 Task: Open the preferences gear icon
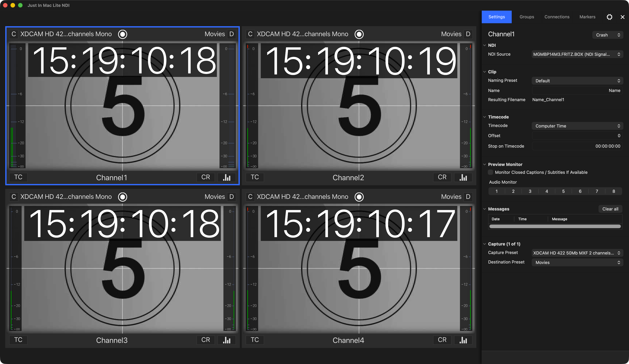click(610, 17)
